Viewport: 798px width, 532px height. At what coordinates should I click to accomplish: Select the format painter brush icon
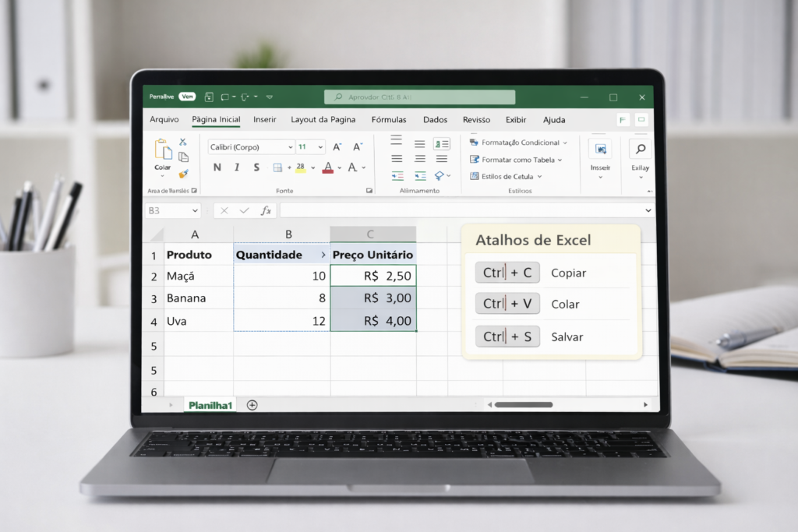click(183, 174)
